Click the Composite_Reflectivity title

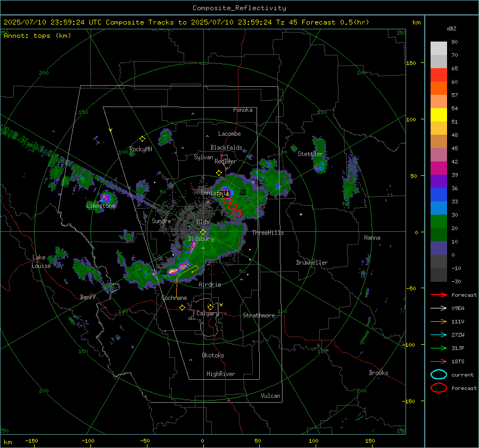(x=240, y=8)
